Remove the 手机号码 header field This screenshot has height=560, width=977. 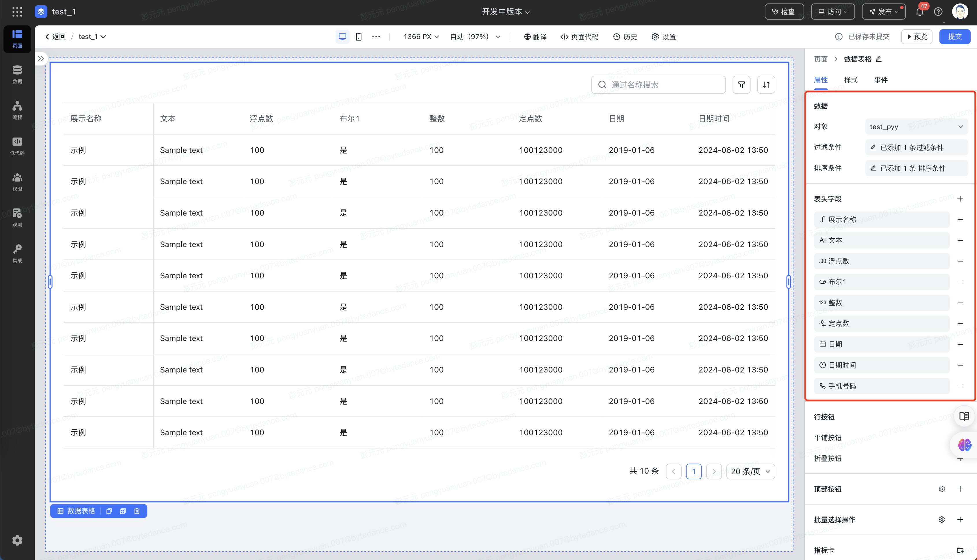click(x=960, y=386)
